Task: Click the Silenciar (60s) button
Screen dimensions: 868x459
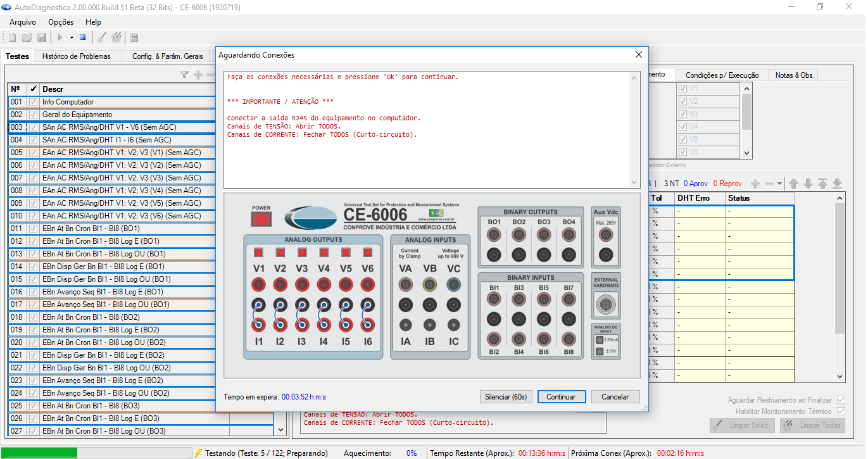Action: coord(506,397)
